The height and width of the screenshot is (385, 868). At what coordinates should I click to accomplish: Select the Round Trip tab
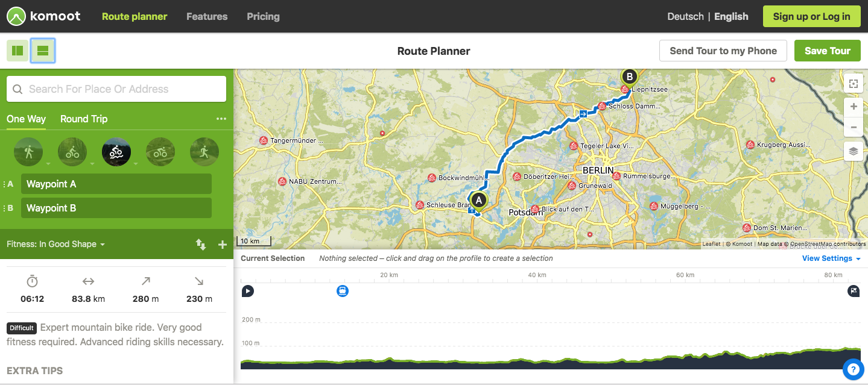(x=84, y=119)
